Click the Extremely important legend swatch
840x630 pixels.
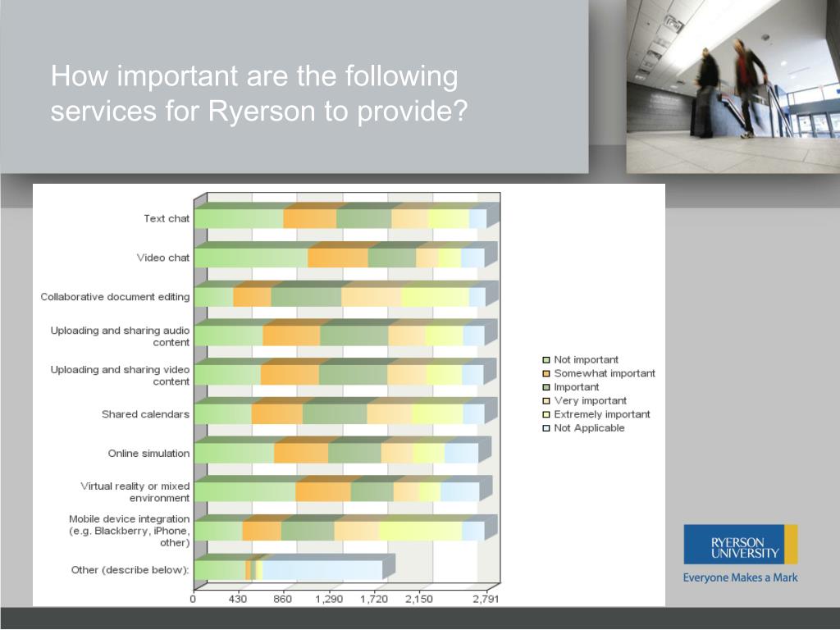546,414
